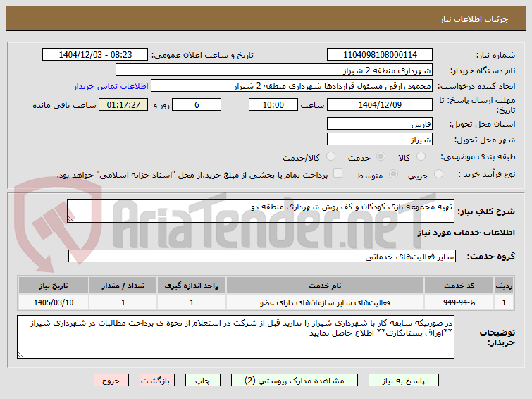Click the واحد اندازه گیری column header
This screenshot has height=399, width=532.
(192, 286)
